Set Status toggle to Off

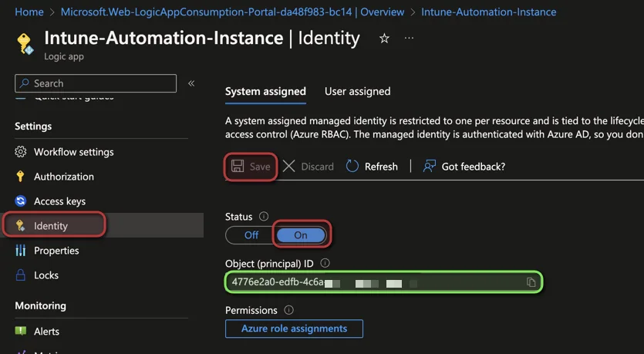click(x=251, y=235)
